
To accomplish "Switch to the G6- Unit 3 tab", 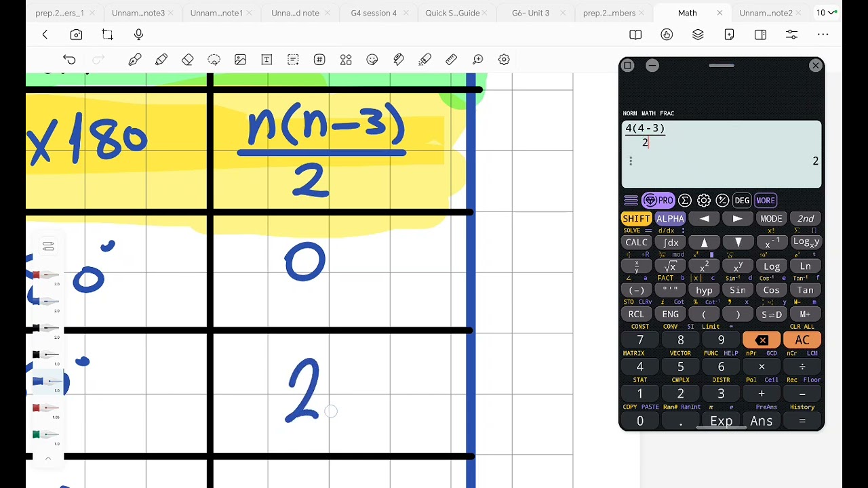I will point(530,13).
